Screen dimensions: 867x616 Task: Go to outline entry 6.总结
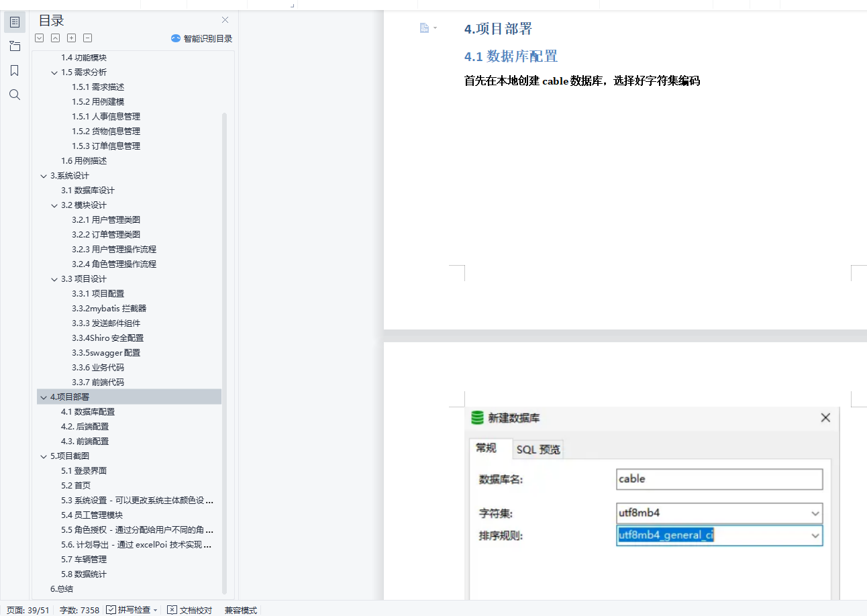point(62,589)
